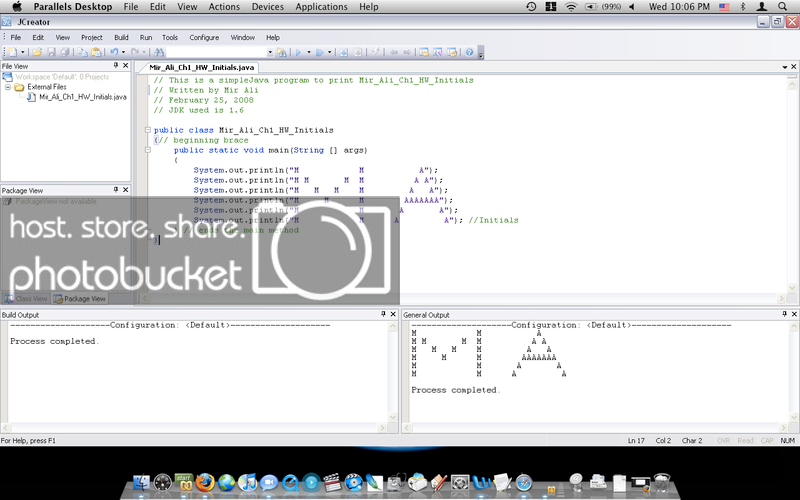Click the Build Output scrollbar down arrow
This screenshot has width=800, height=500.
click(393, 417)
